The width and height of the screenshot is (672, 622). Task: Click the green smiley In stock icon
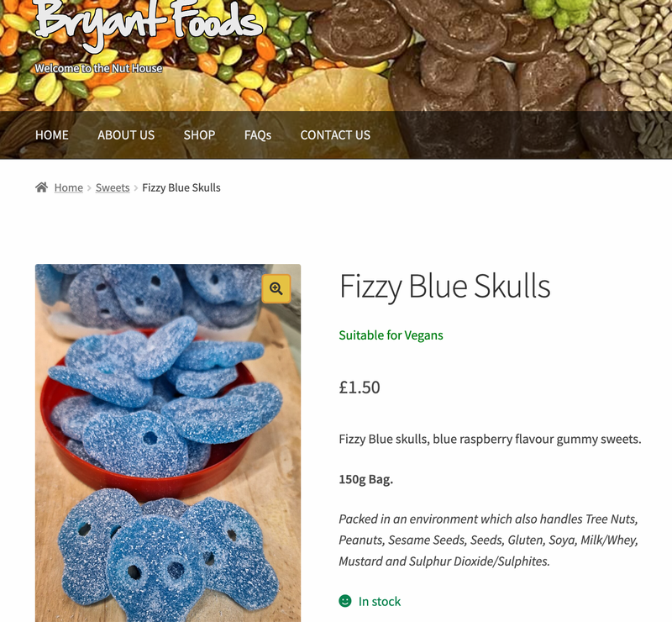point(345,600)
